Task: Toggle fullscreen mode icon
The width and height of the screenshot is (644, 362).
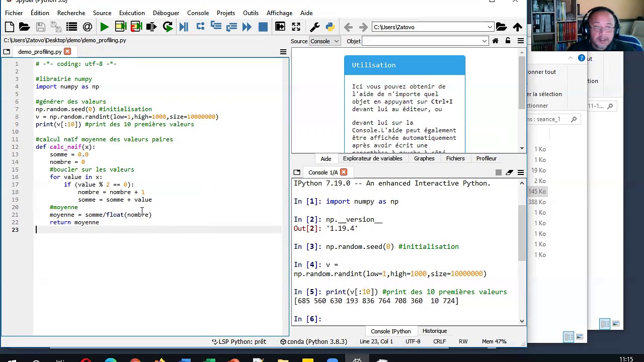Action: [296, 27]
